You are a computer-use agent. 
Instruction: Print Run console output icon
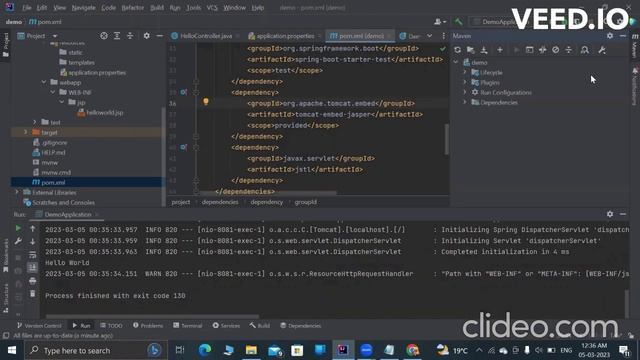click(x=33, y=281)
